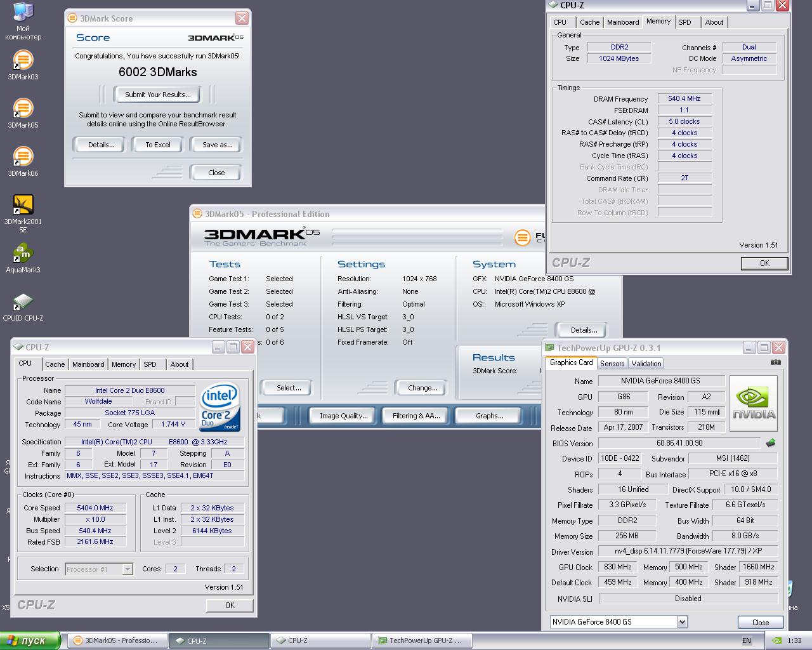
Task: Click the 1024 x 768 resolution value
Action: [419, 279]
